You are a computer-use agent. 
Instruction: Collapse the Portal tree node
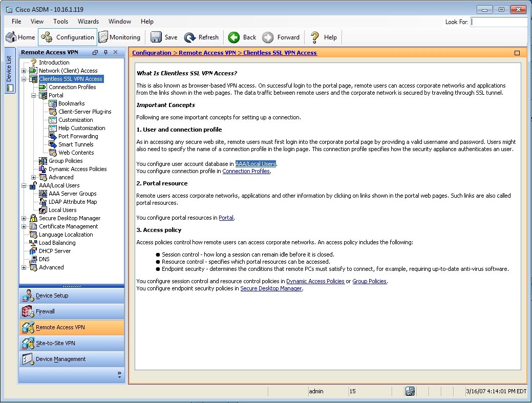coord(33,95)
